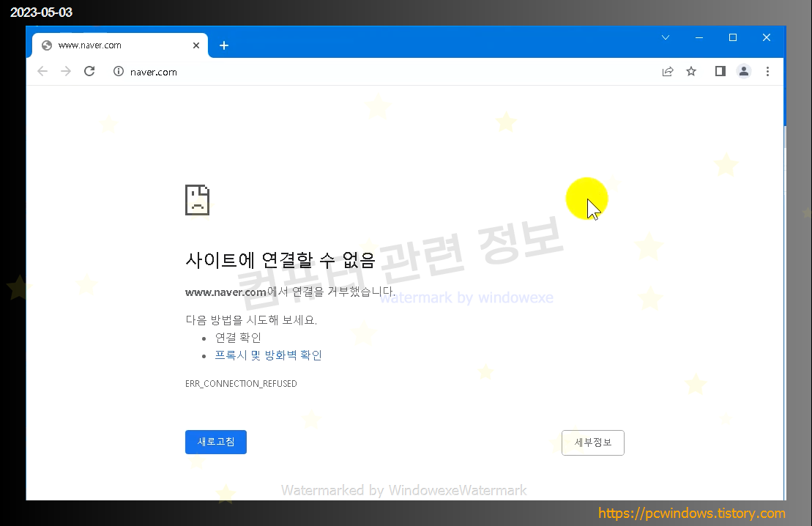Viewport: 812px width, 526px height.
Task: Share this page icon in address bar
Action: [668, 72]
